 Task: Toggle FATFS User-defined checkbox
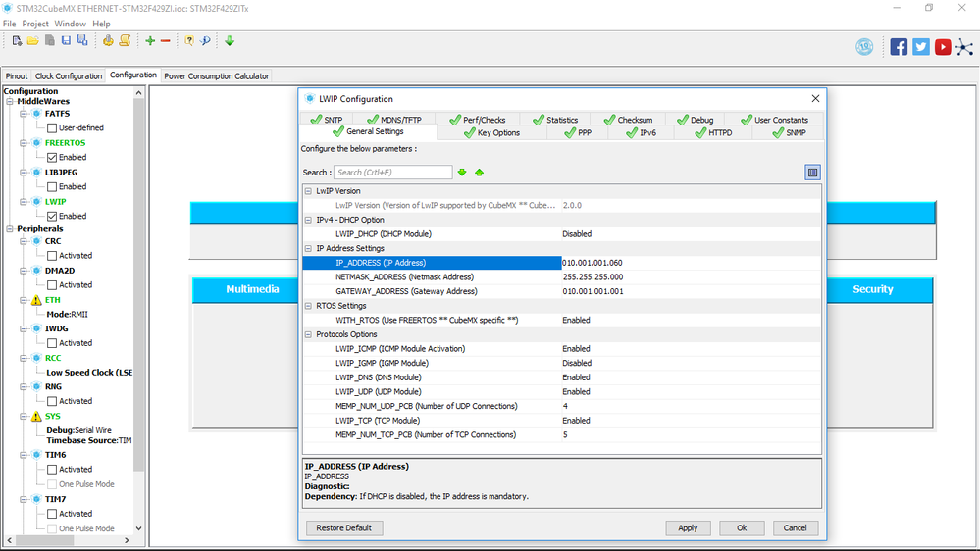pyautogui.click(x=52, y=128)
